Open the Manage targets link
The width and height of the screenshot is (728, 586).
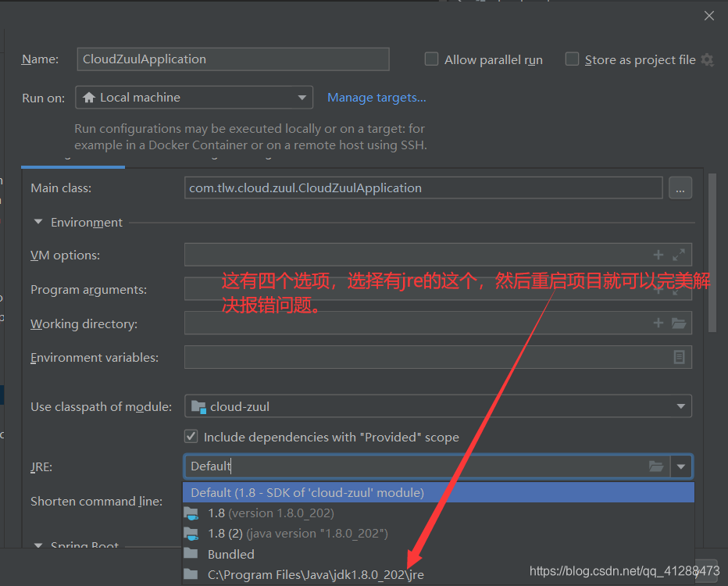(376, 98)
